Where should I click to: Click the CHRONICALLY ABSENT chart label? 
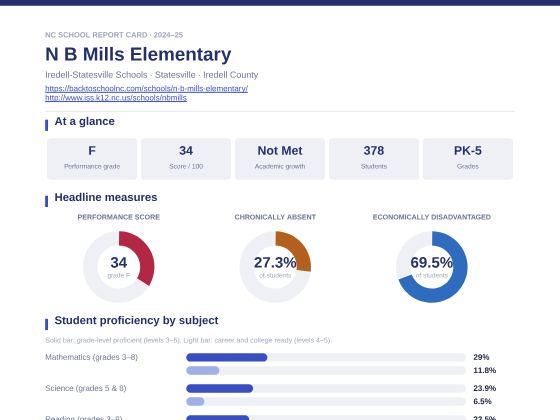click(x=275, y=217)
